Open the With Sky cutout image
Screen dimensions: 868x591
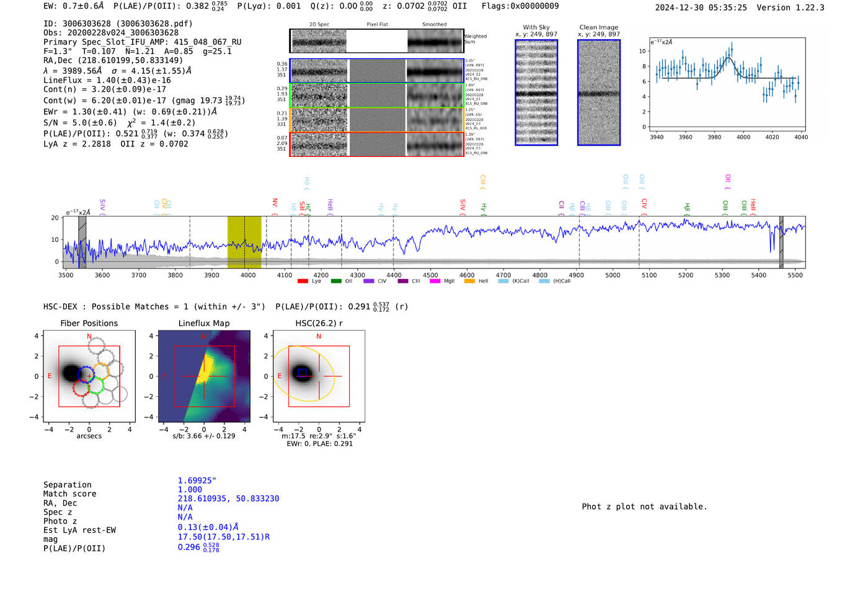tap(536, 92)
